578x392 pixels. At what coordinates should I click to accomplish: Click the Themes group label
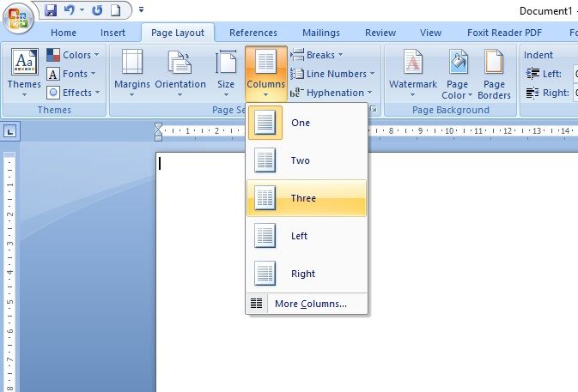(54, 110)
